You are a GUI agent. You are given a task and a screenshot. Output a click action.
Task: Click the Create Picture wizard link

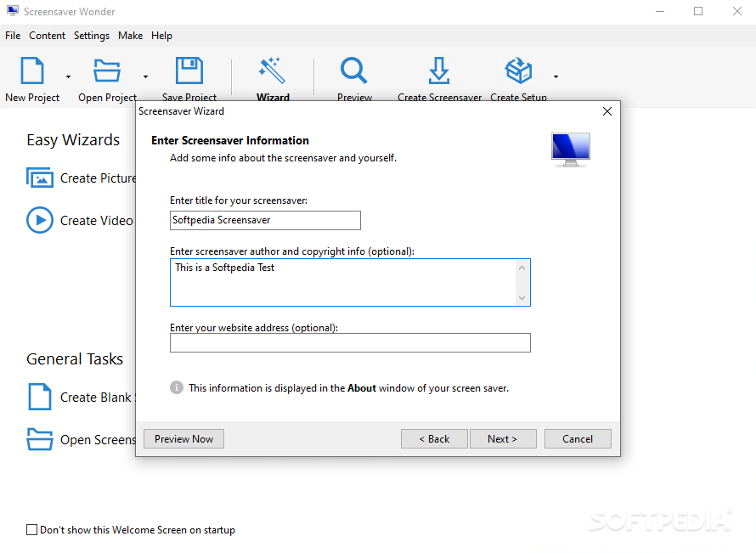click(x=98, y=178)
